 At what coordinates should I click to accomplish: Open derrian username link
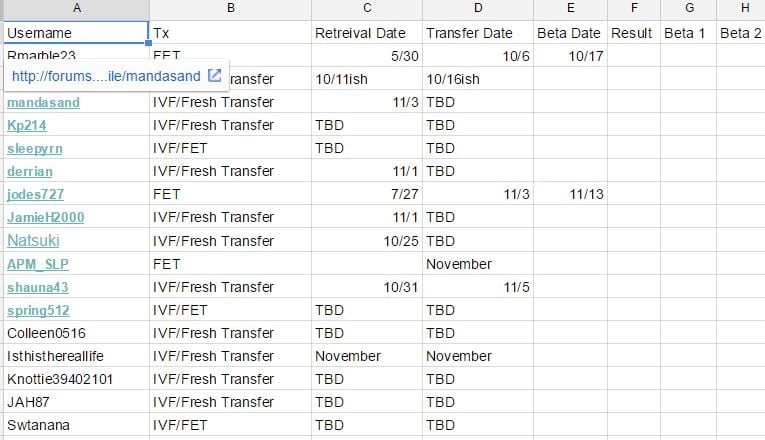[x=30, y=171]
